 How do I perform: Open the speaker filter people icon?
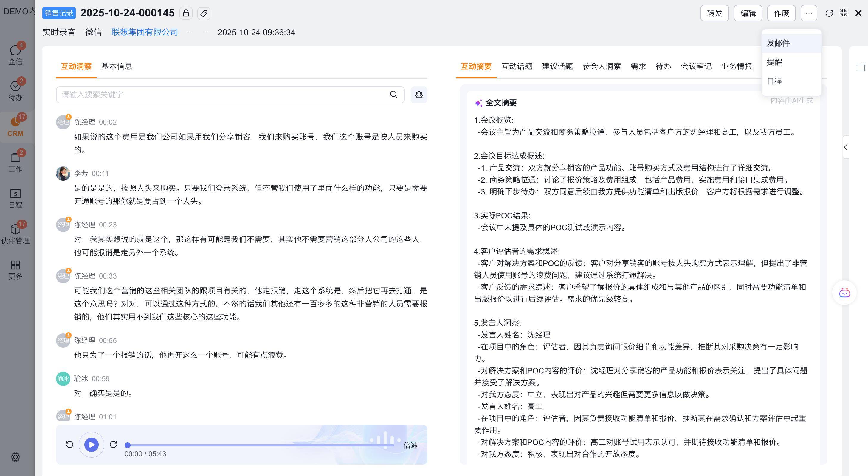[419, 94]
